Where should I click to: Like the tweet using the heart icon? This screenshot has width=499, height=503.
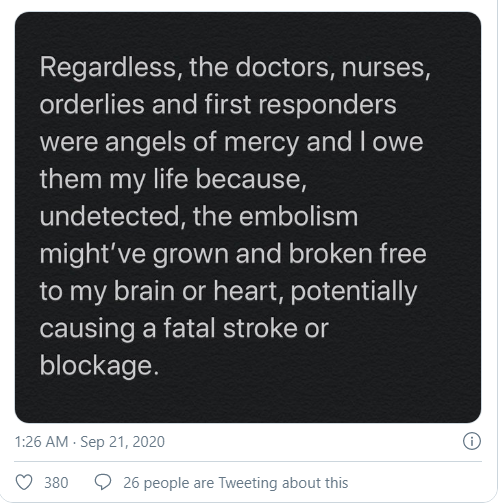[24, 482]
